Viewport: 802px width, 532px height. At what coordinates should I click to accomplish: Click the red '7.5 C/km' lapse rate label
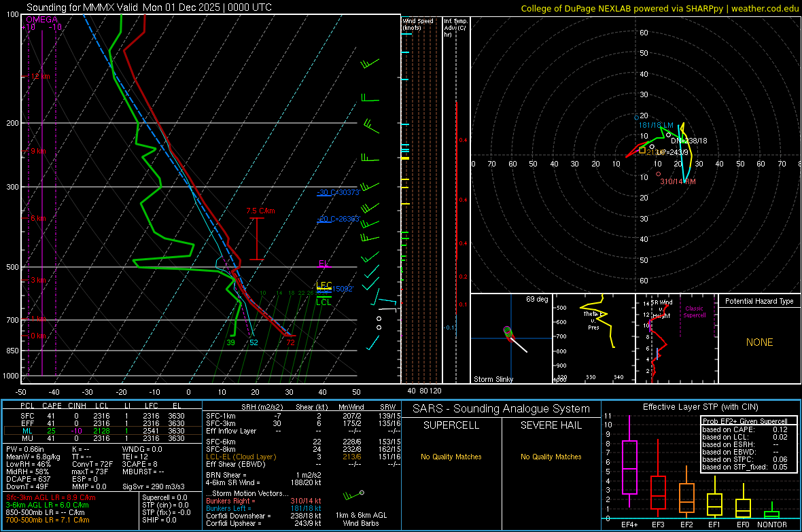coord(260,211)
